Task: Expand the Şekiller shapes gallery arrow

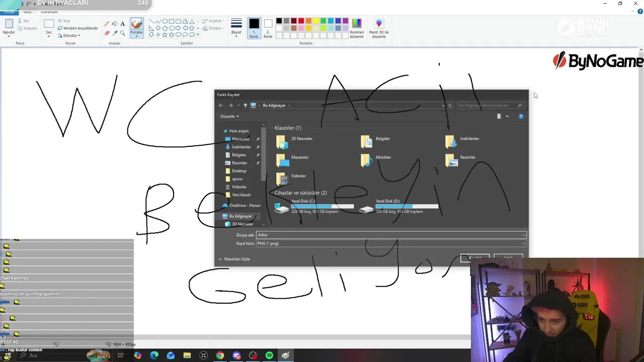Action: pos(198,35)
